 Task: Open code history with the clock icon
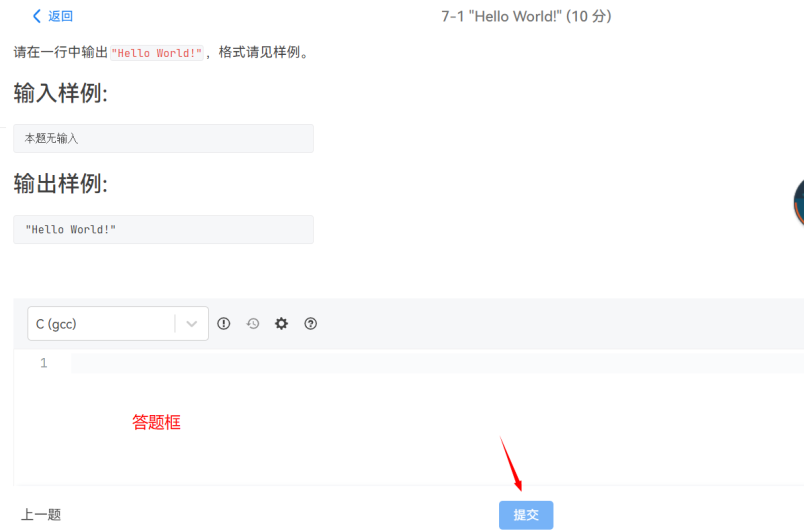[253, 324]
